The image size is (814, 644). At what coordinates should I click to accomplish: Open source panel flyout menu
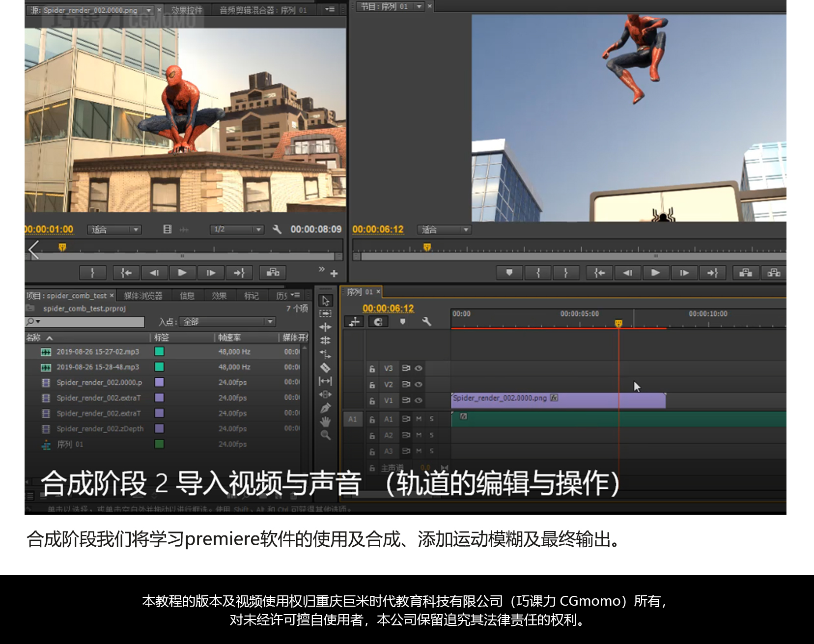click(330, 9)
